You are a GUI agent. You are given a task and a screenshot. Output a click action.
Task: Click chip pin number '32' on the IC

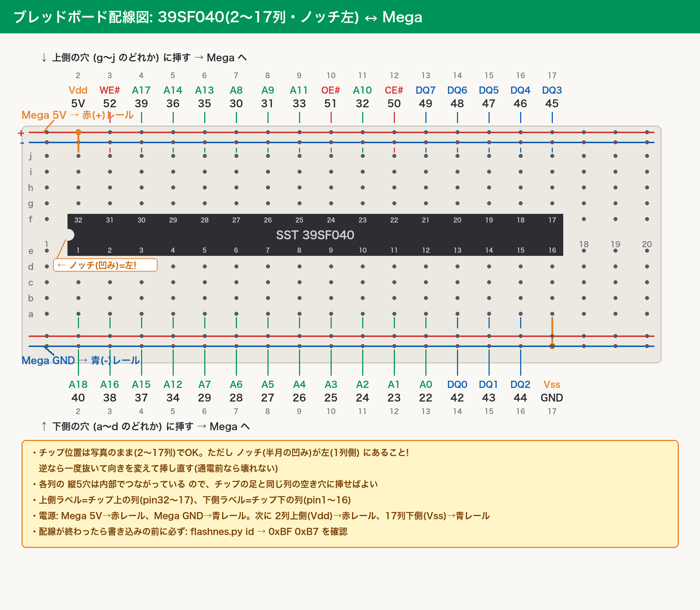click(78, 220)
